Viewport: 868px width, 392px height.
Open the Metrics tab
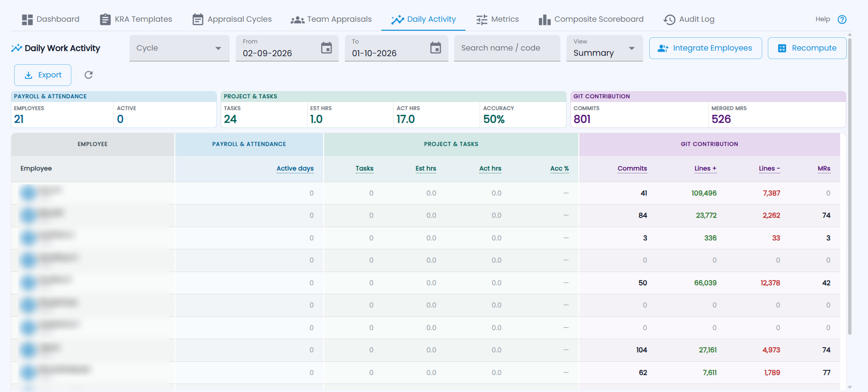498,19
